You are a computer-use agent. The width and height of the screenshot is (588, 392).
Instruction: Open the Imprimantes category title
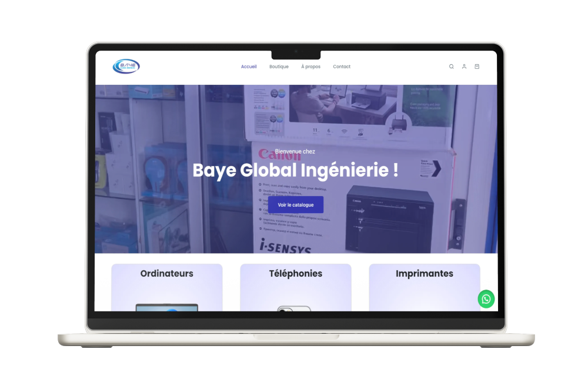tap(424, 274)
